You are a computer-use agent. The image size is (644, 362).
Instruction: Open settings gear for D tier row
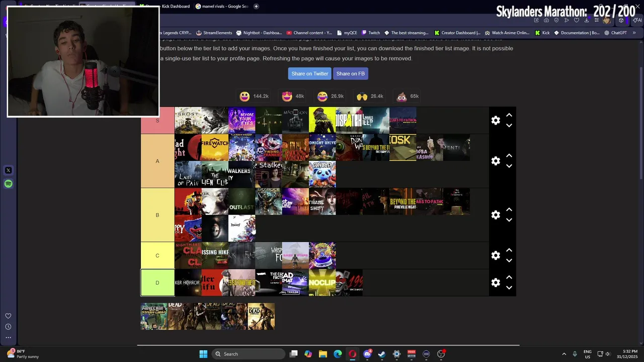(x=496, y=283)
